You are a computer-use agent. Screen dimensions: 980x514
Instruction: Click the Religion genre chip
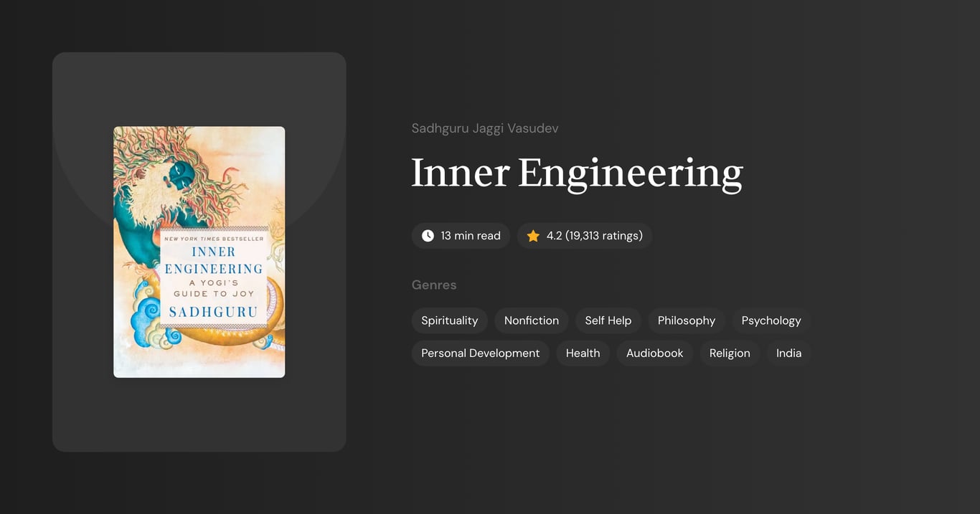730,353
